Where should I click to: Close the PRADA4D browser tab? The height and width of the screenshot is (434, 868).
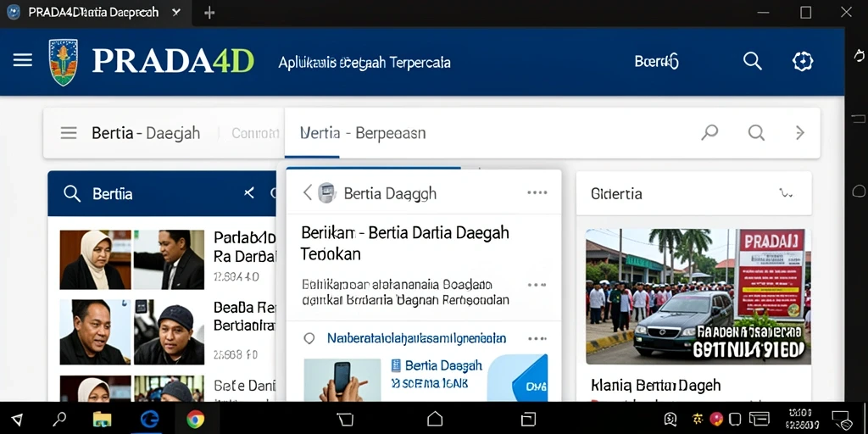coord(176,12)
